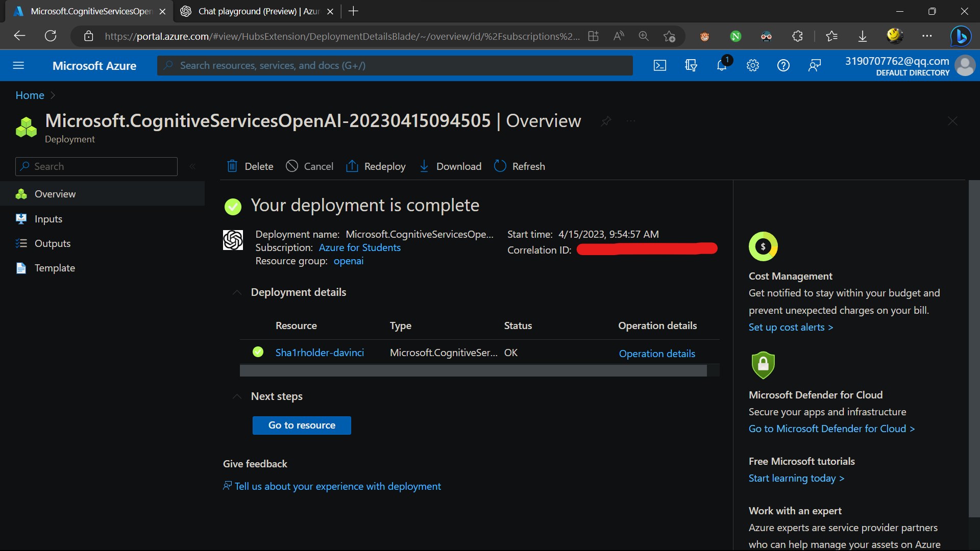Open Azure for Students subscription link
Viewport: 980px width, 551px height.
click(x=359, y=247)
